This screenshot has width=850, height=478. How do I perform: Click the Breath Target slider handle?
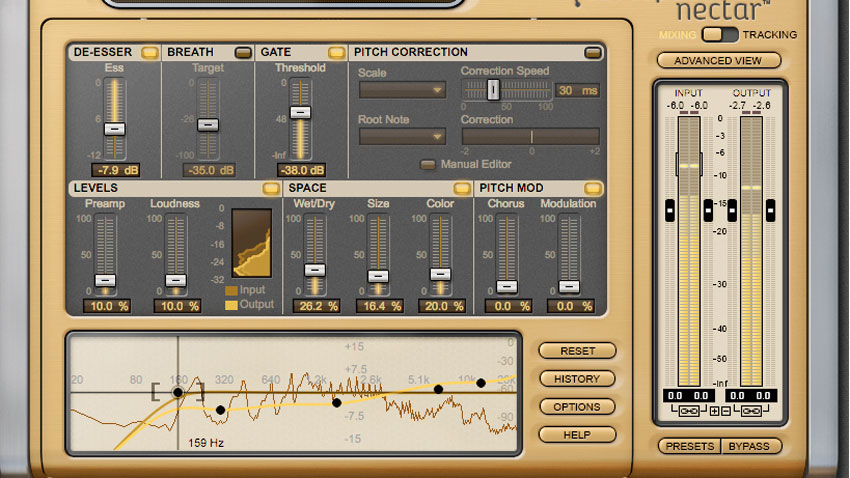click(x=208, y=125)
